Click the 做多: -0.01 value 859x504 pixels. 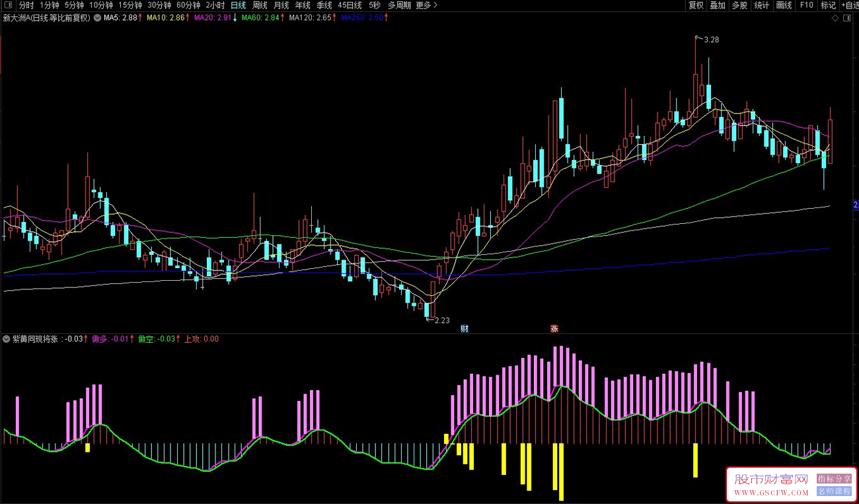110,339
